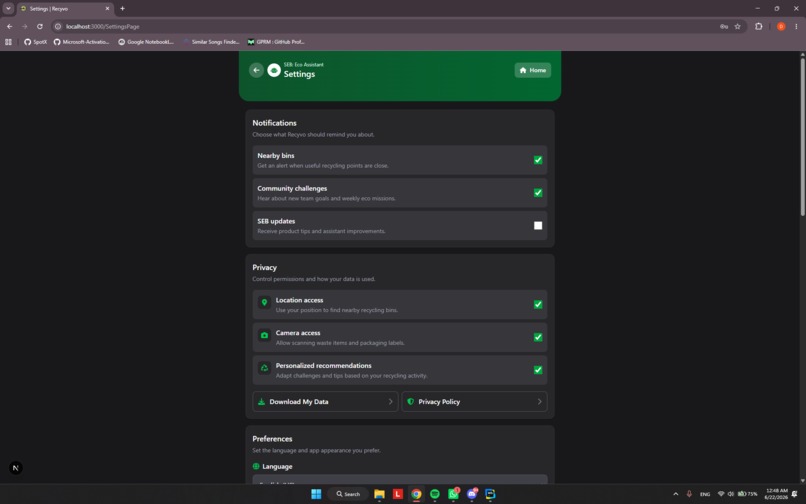
Task: Open the Privacy Policy link
Action: click(474, 402)
